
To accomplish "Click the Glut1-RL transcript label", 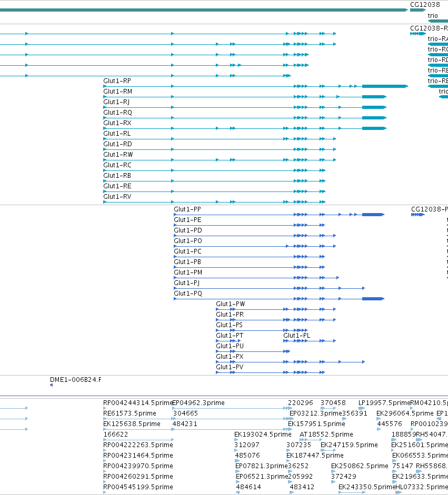I will click(117, 134).
